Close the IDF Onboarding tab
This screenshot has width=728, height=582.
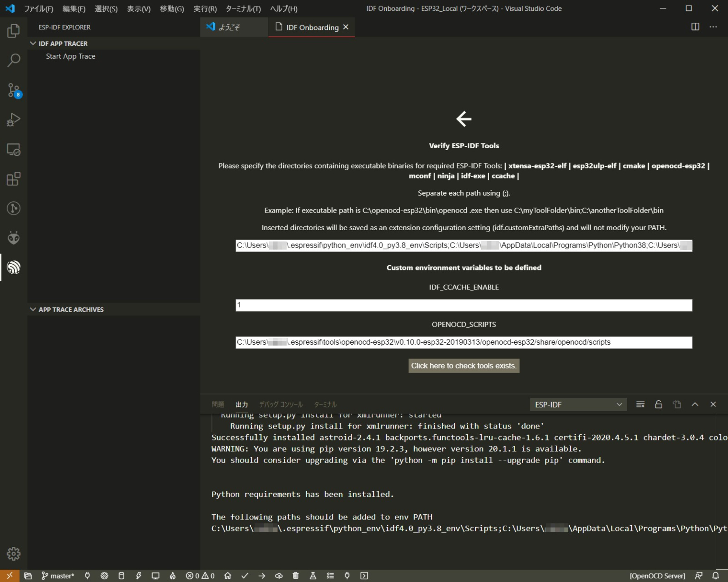coord(346,27)
